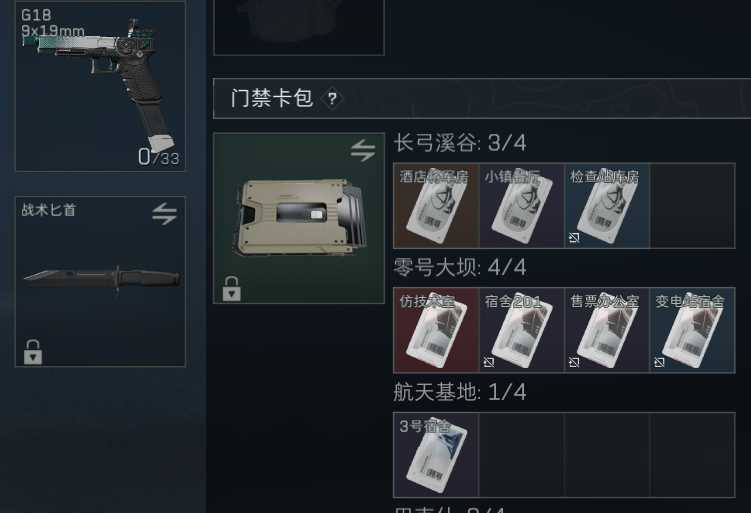Select the G18 9x19mm pistol slot
This screenshot has height=513, width=751.
101,86
